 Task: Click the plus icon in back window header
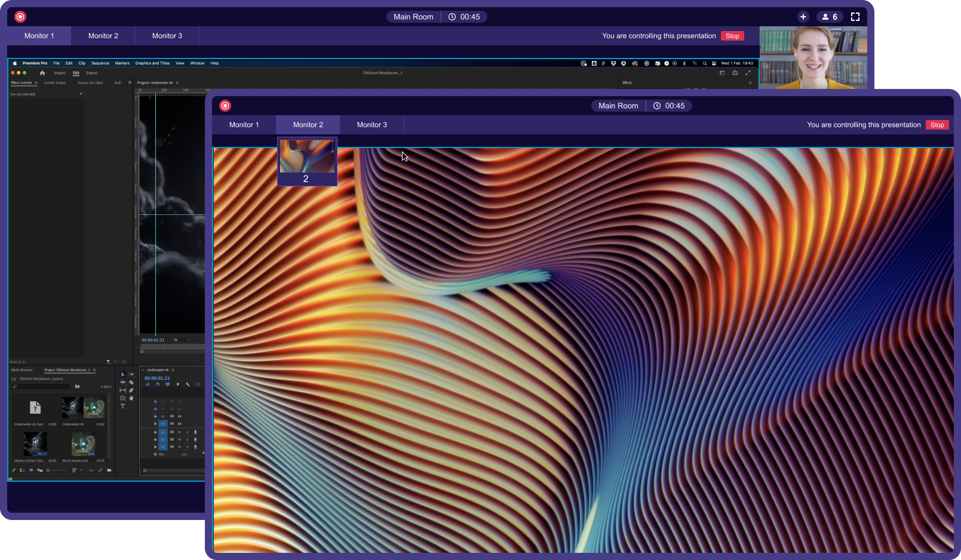pyautogui.click(x=803, y=17)
